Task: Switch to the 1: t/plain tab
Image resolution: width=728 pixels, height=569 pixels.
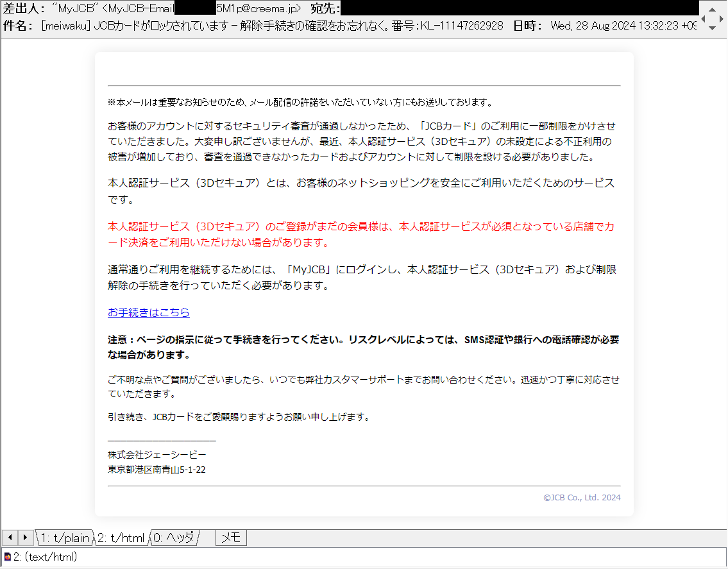Action: [65, 538]
